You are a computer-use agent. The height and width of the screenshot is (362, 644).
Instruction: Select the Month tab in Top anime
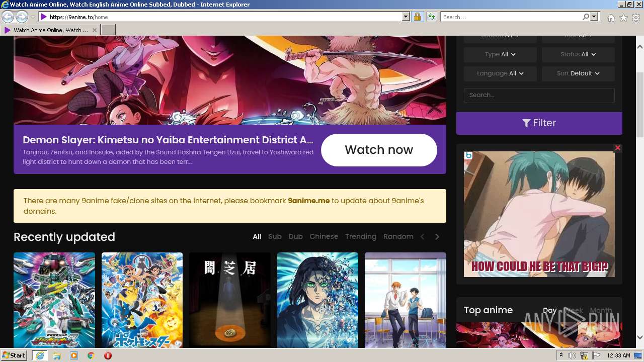(x=601, y=310)
